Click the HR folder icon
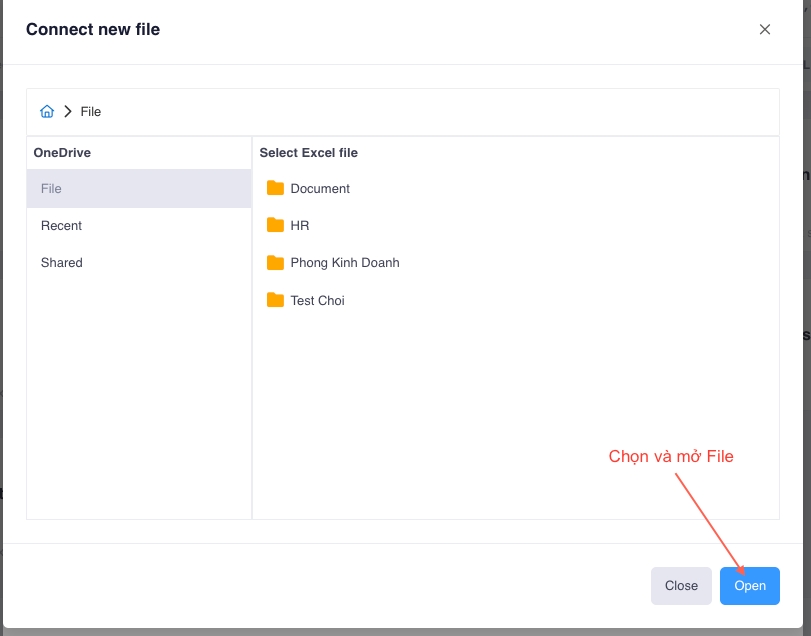The width and height of the screenshot is (811, 636). [275, 225]
